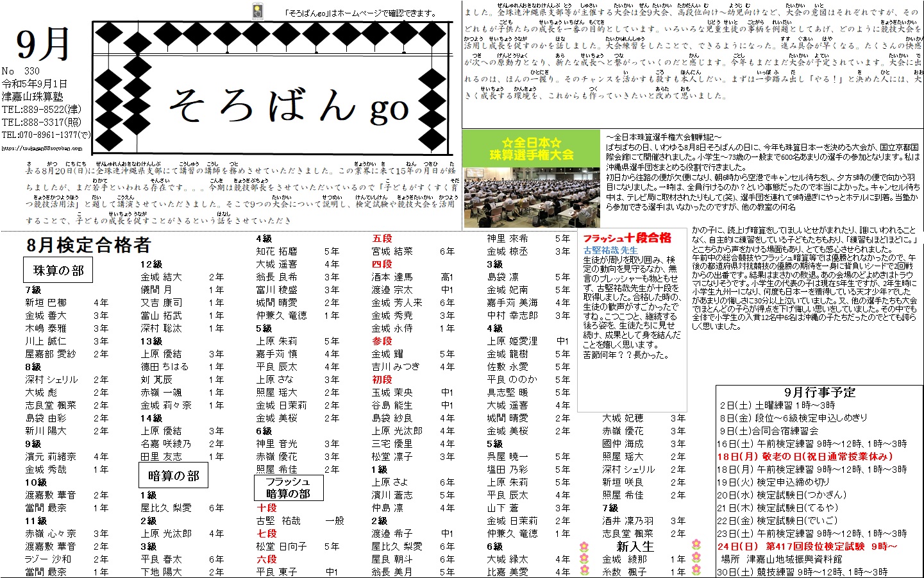Click the 9月行事予定 schedule heading
Image resolution: width=924 pixels, height=578 pixels.
click(x=819, y=392)
